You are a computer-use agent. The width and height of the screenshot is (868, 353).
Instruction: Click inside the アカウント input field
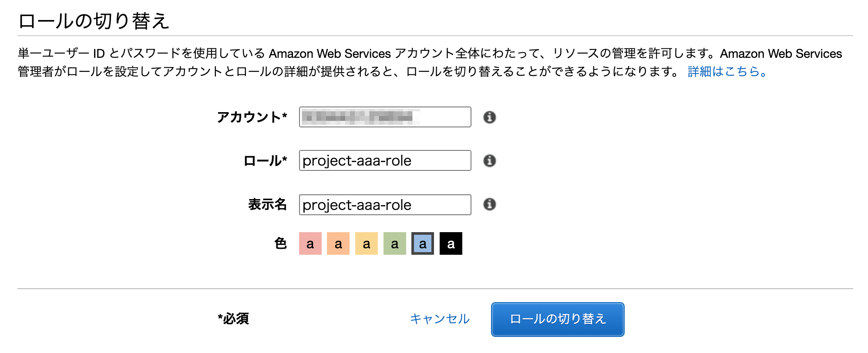384,117
